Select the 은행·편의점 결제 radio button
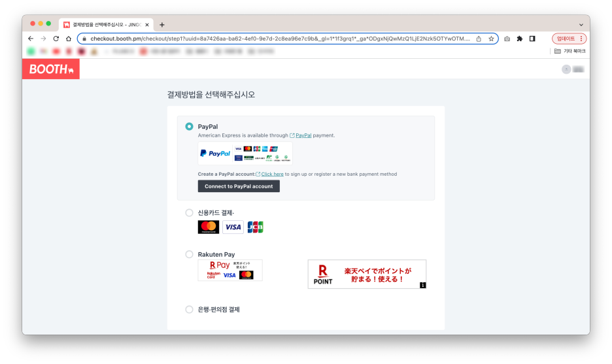 click(x=190, y=309)
